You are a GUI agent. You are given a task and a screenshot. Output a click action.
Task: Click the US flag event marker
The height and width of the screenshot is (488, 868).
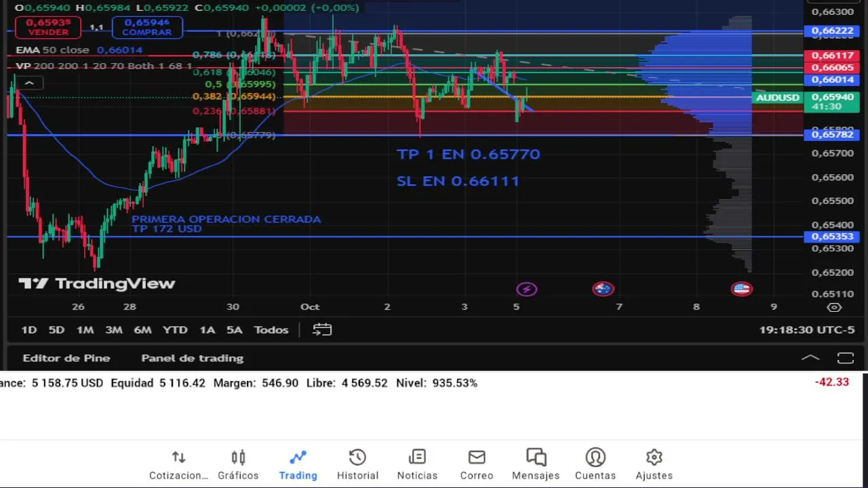(x=741, y=289)
